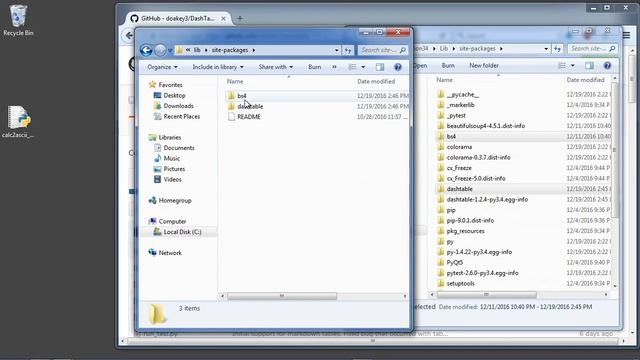Screen dimensions: 640x360
Task: Open Include in library dropdown
Action: click(218, 67)
